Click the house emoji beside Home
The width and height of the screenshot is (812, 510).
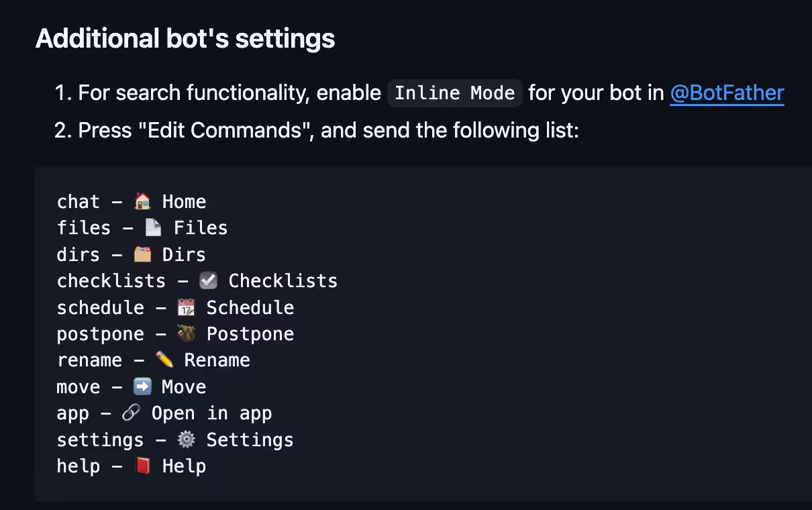(x=142, y=201)
